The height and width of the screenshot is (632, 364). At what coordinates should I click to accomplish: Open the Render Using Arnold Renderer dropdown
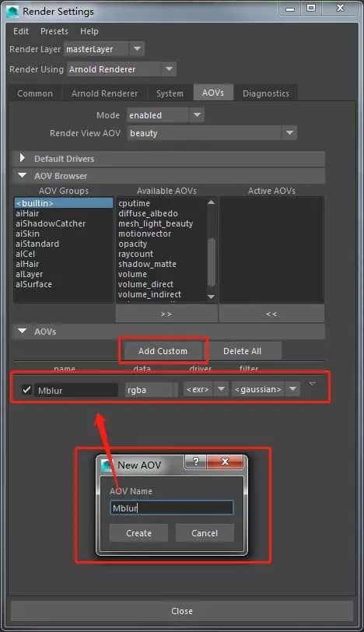click(x=169, y=69)
